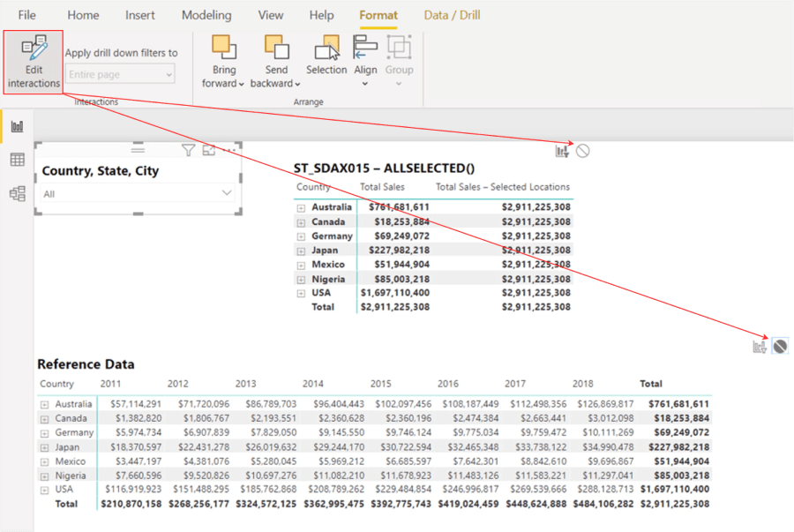Click the filter funnel icon on slicer
This screenshot has height=532, width=794.
coord(188,150)
